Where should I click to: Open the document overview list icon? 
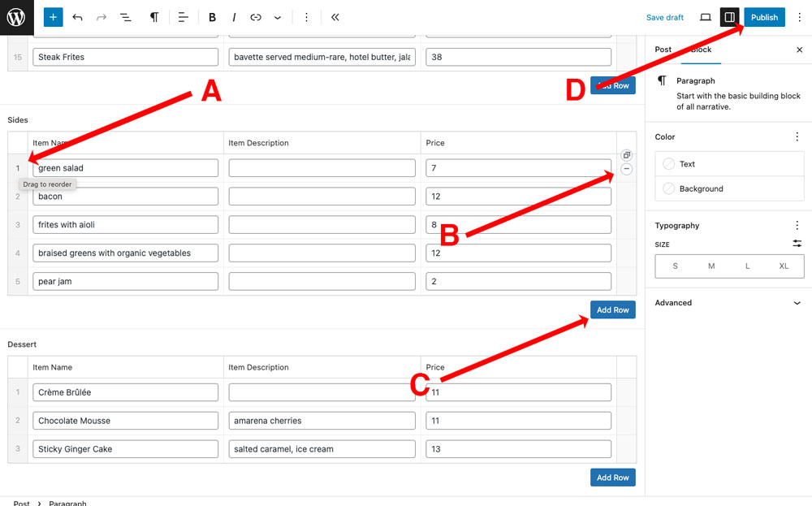(125, 17)
